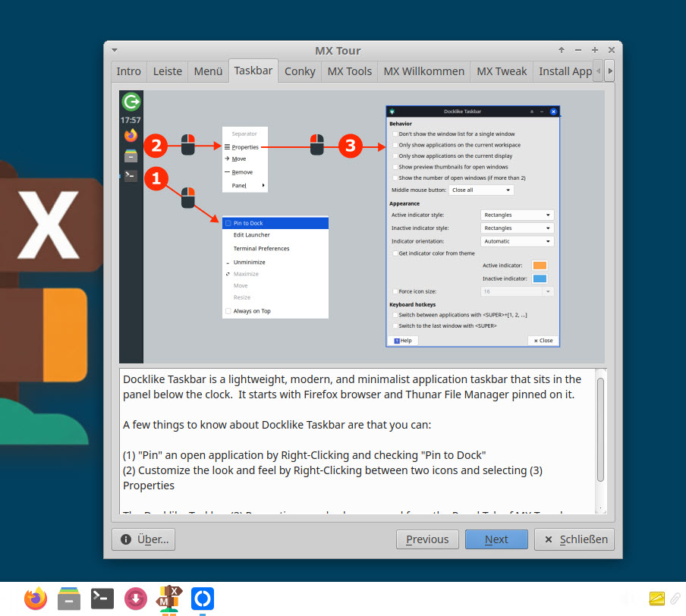Image resolution: width=686 pixels, height=616 pixels.
Task: Select the MX Tweak tab
Action: [501, 71]
